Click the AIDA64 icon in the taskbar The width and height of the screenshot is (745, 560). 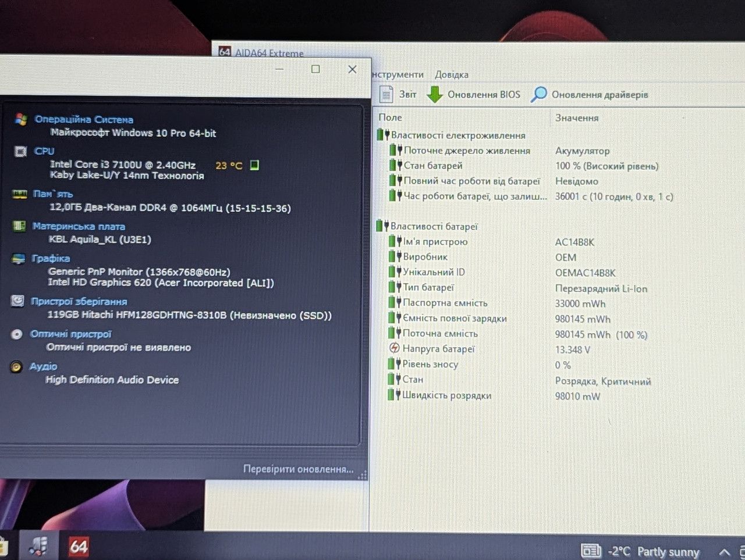79,546
